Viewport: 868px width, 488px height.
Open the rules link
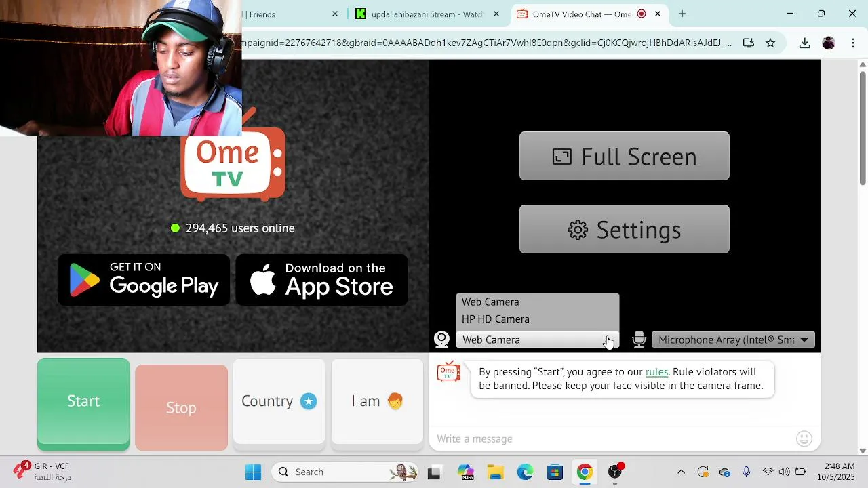tap(656, 371)
